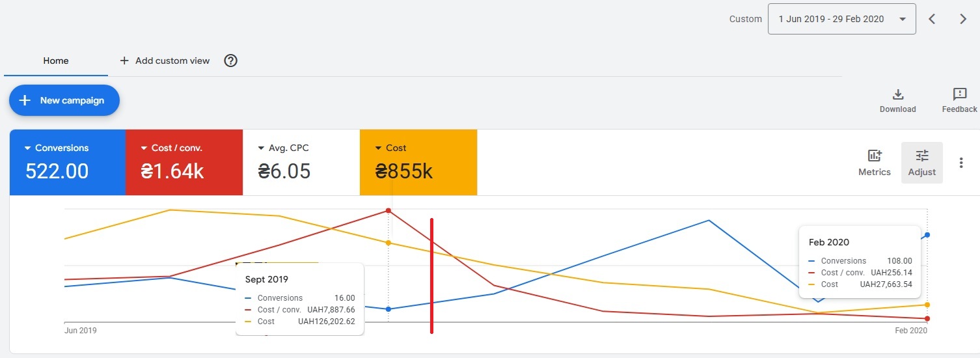Select the Sept 2019 blue Conversions point
Screen dimensions: 980x358
pyautogui.click(x=388, y=309)
